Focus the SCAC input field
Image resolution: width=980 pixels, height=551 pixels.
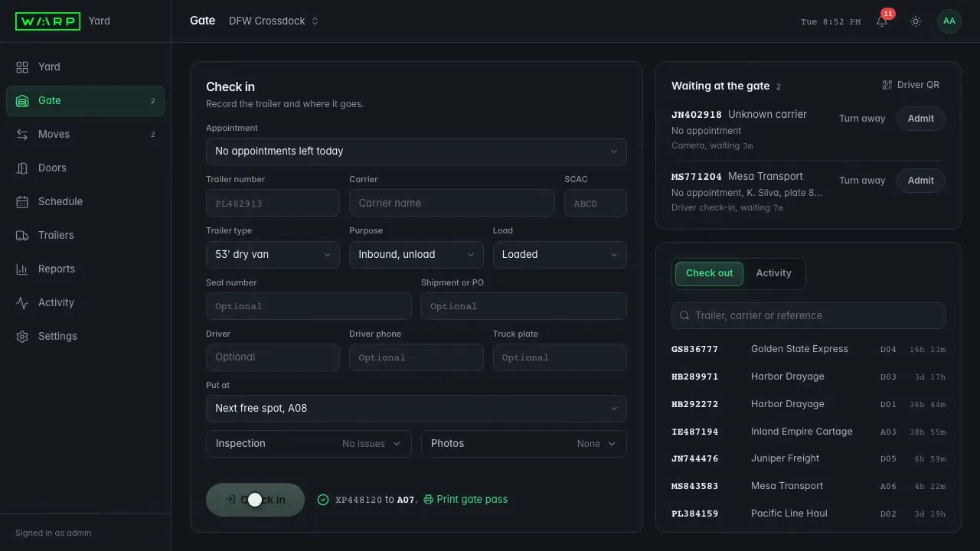pos(595,204)
